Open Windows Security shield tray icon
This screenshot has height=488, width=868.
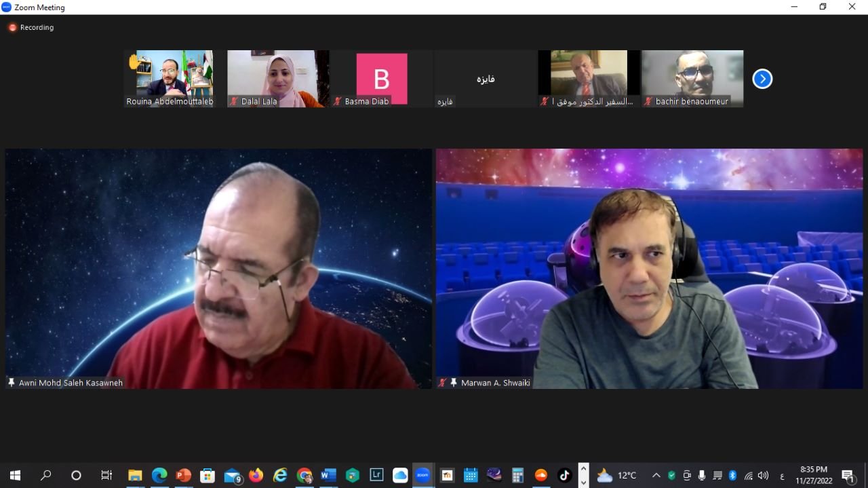pyautogui.click(x=671, y=475)
